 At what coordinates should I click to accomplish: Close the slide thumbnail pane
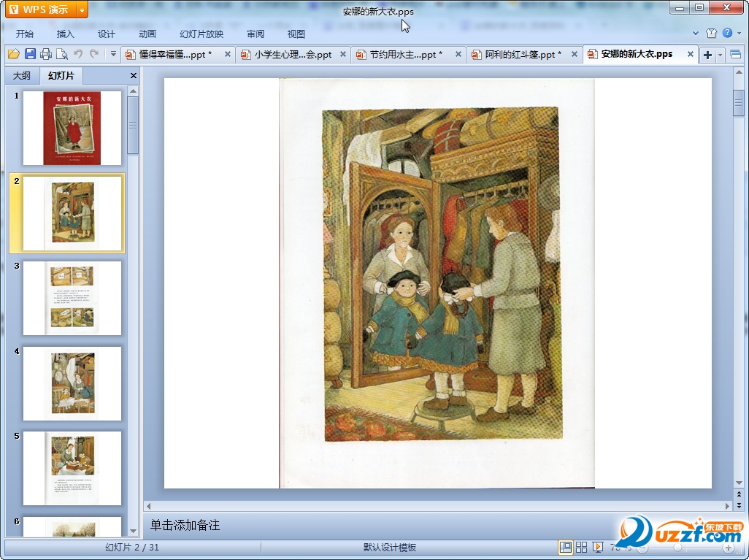pyautogui.click(x=134, y=75)
